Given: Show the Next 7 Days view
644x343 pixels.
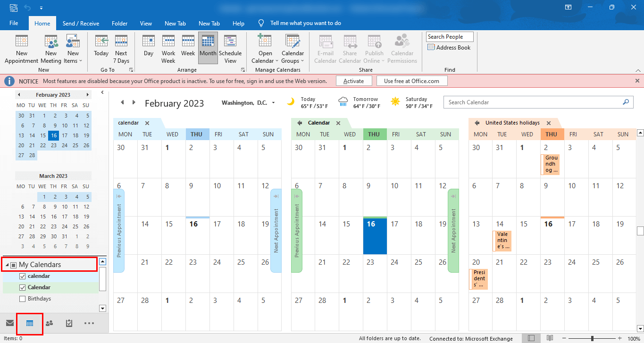Looking at the screenshot, I should coord(121,49).
